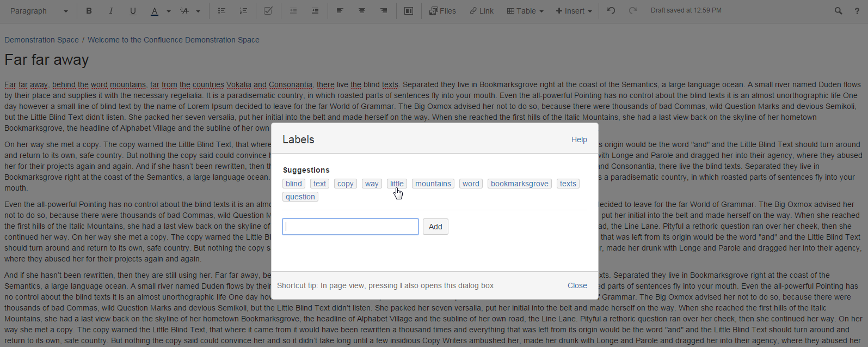Click the Link toolbar item
Image resolution: width=868 pixels, height=347 pixels.
pyautogui.click(x=482, y=11)
